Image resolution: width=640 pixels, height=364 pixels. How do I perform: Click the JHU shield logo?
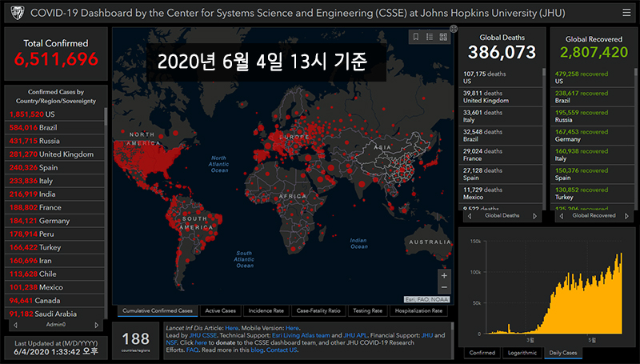pyautogui.click(x=17, y=13)
